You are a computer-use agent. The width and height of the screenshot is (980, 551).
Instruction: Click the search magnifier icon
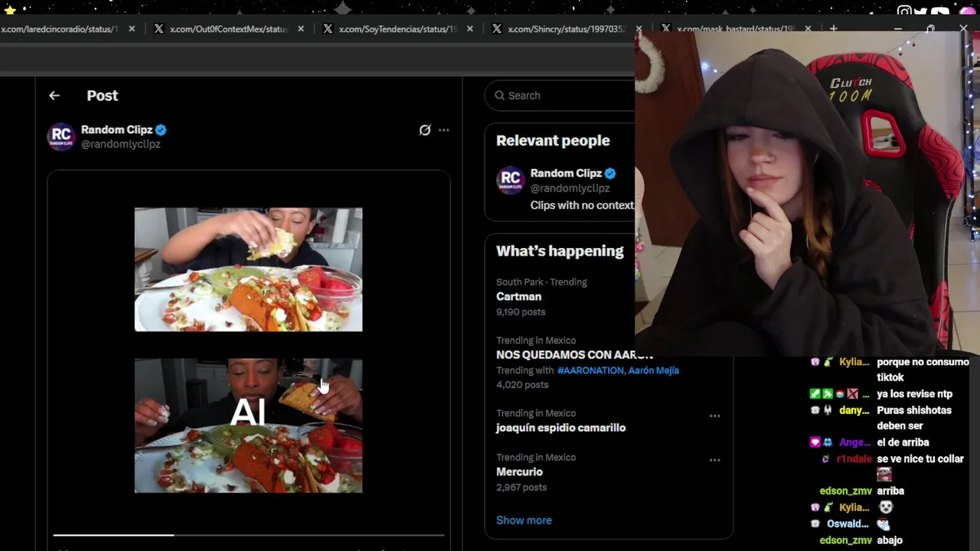500,96
